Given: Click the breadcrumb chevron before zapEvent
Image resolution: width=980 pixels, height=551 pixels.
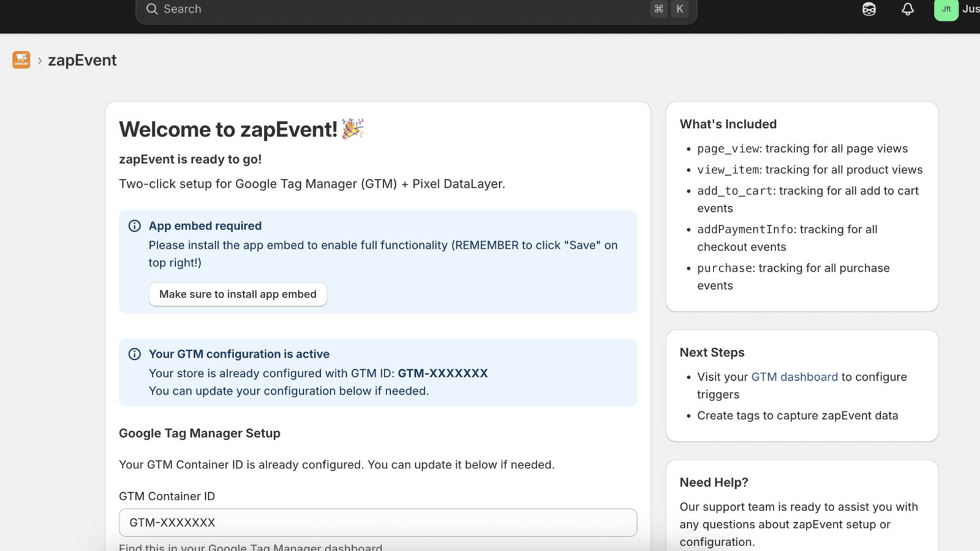Looking at the screenshot, I should tap(40, 61).
